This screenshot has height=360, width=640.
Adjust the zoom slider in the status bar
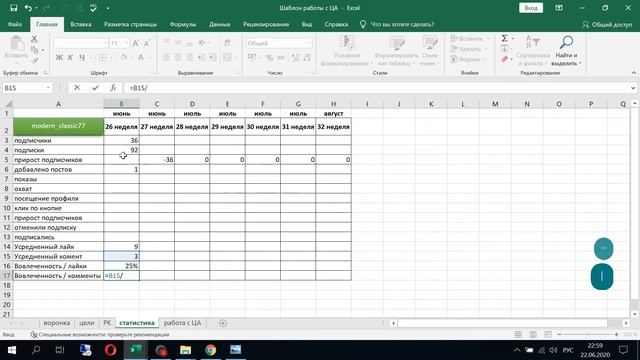[588, 334]
